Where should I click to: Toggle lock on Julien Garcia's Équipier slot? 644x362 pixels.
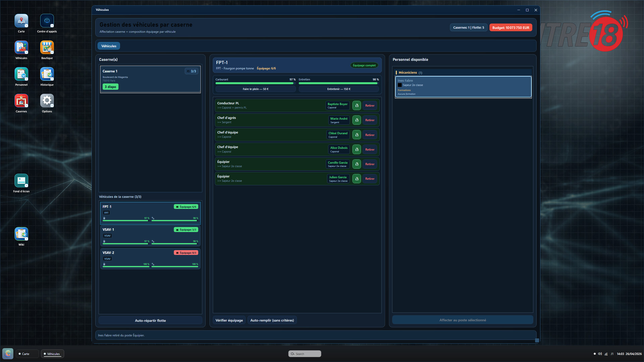(357, 179)
